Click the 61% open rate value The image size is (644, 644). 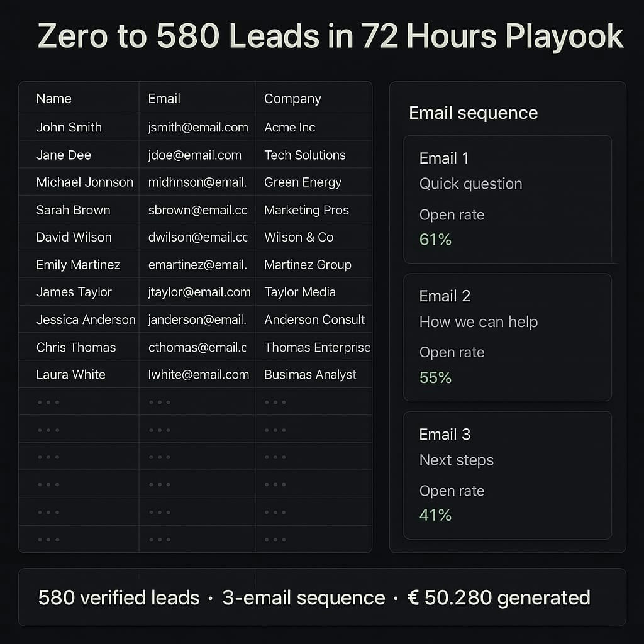click(435, 240)
